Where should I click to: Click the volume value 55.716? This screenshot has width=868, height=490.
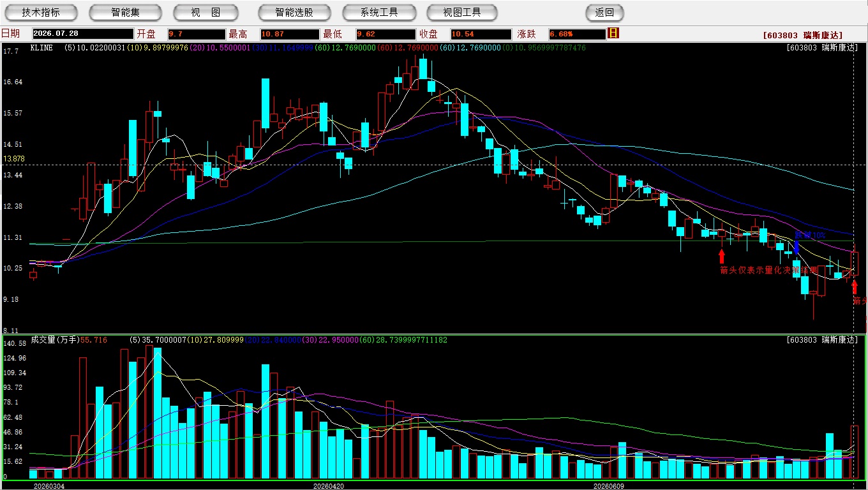pyautogui.click(x=94, y=340)
